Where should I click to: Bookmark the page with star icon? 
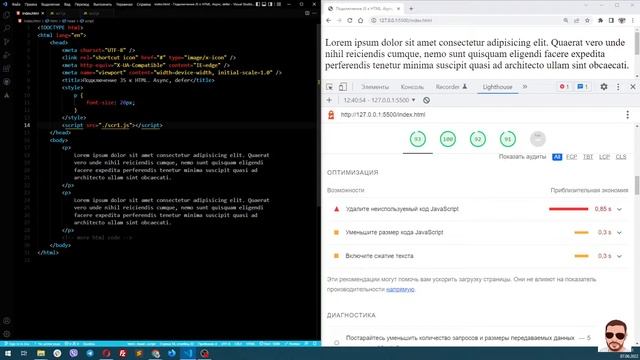[x=587, y=20]
